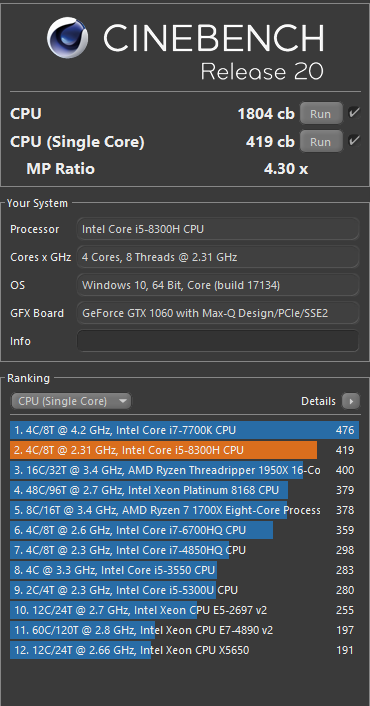Open the CPU (Single Core) ranking dropdown

point(71,401)
